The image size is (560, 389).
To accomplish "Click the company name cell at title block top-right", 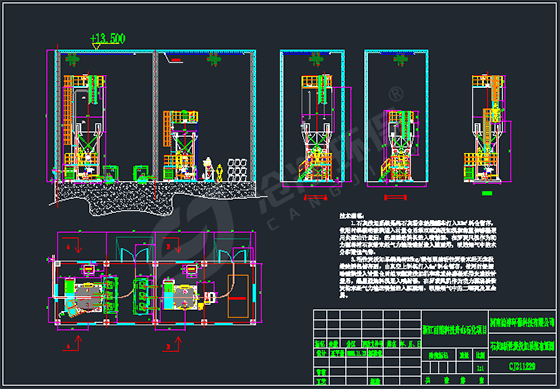I will coord(522,324).
